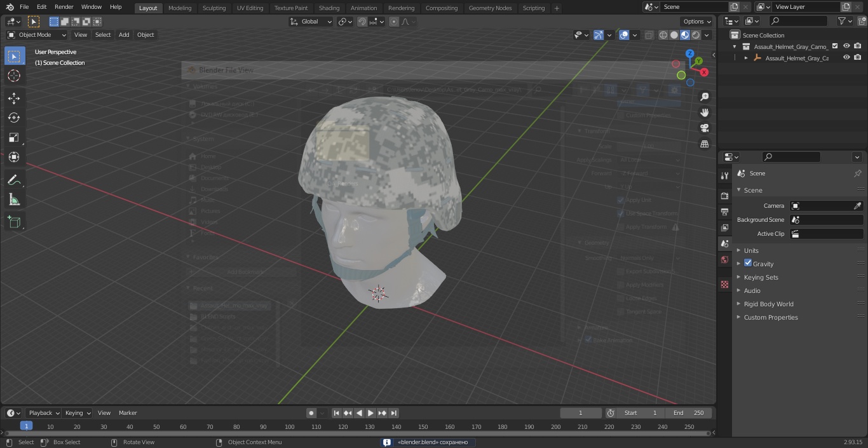
Task: Open the View Layer properties tab
Action: click(724, 227)
